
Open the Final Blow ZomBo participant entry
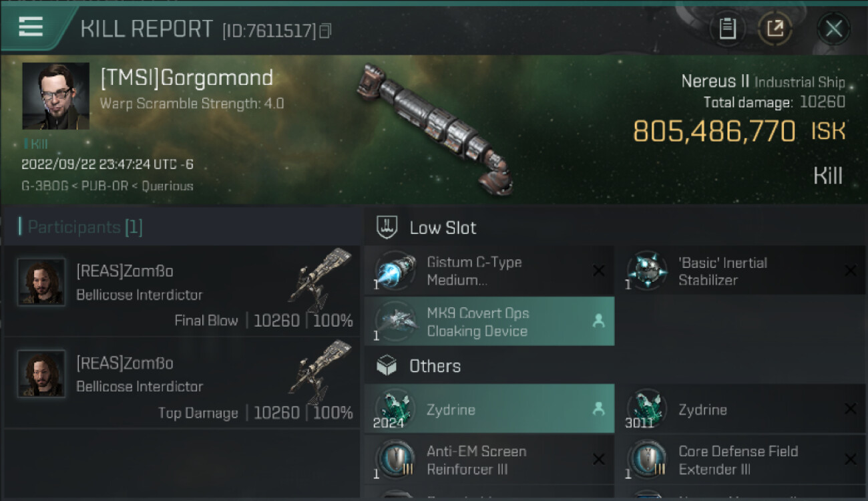(182, 291)
